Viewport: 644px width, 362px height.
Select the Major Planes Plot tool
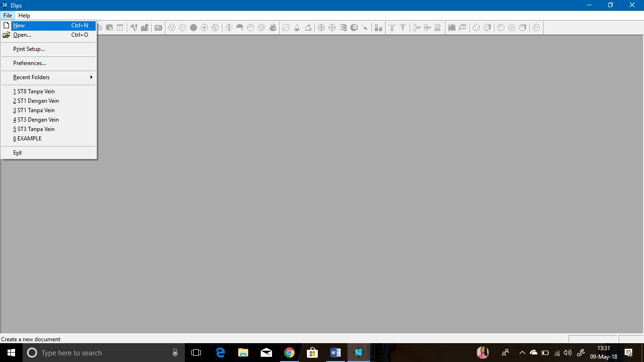click(x=215, y=27)
